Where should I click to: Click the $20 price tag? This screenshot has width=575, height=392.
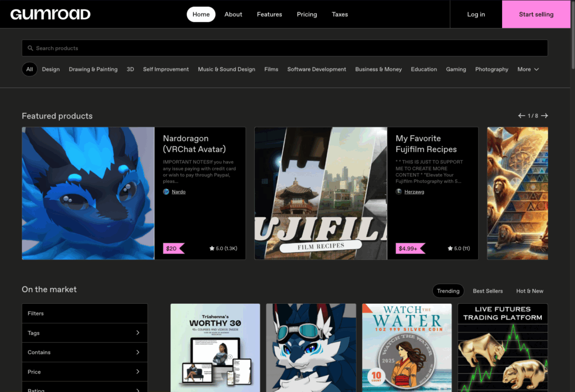coord(174,248)
